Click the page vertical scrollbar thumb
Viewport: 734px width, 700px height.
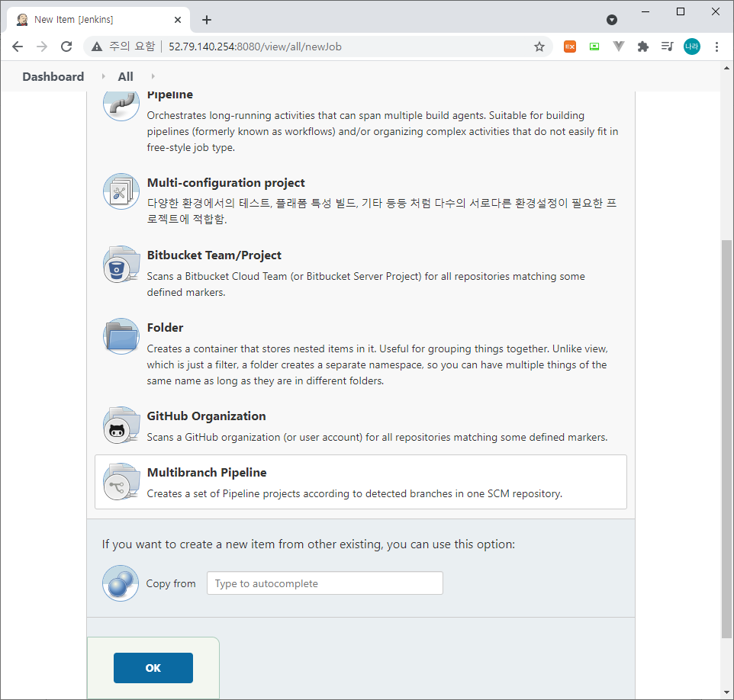[726, 439]
